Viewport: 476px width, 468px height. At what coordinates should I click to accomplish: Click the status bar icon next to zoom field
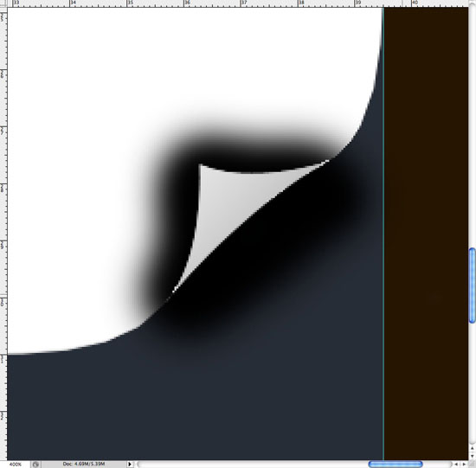tap(35, 465)
